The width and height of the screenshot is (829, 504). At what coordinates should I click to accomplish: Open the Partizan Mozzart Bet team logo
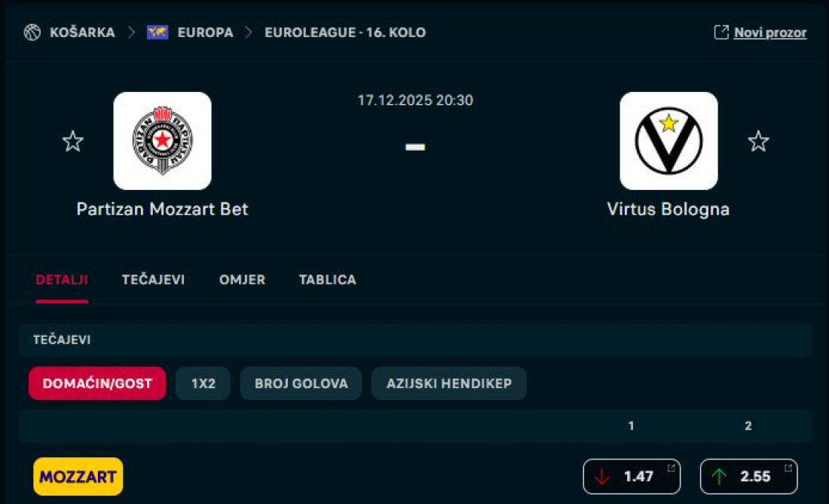(162, 141)
